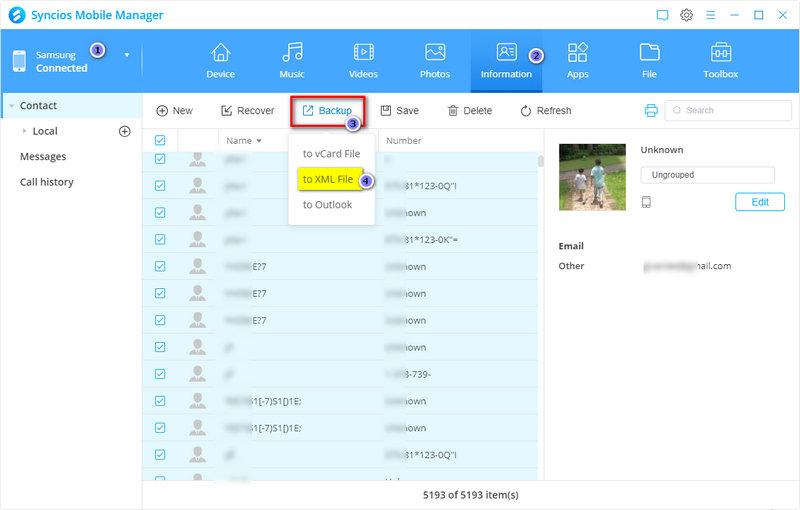Viewport: 800px width, 510px height.
Task: Click the Edit contact button
Action: (760, 202)
